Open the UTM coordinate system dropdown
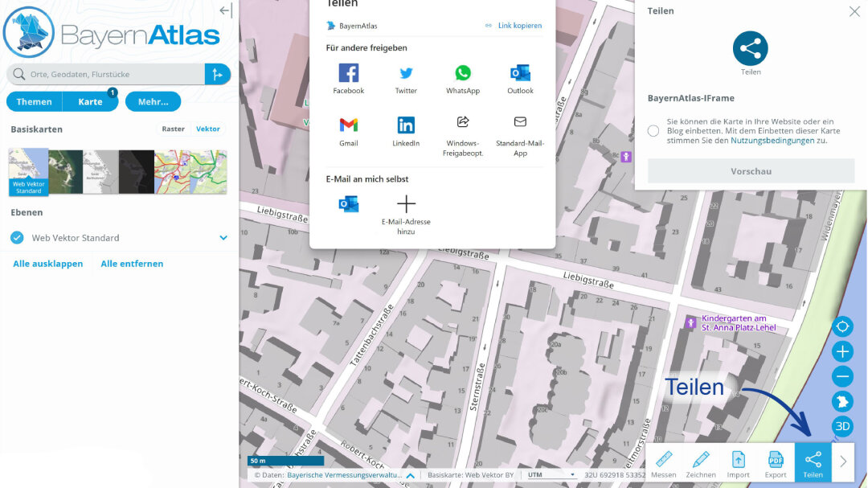 [551, 475]
